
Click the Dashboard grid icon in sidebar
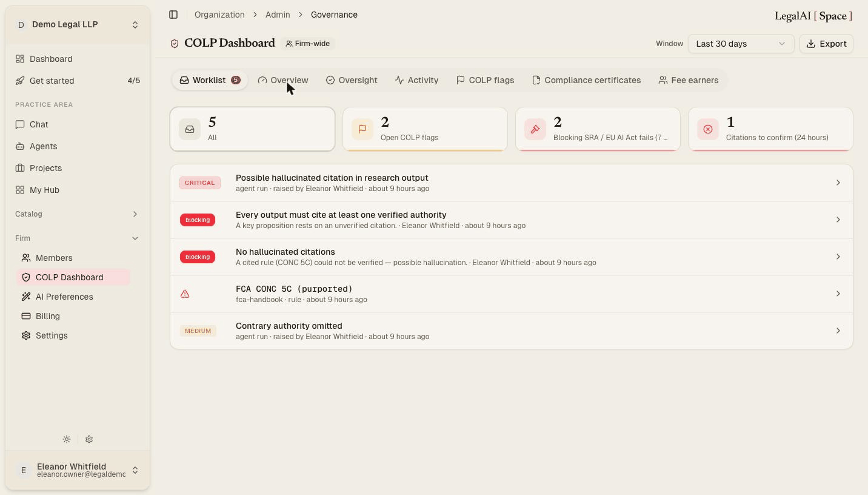(20, 59)
